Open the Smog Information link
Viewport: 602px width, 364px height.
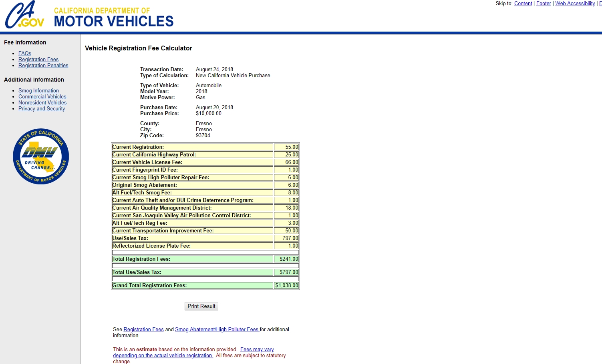(x=38, y=91)
